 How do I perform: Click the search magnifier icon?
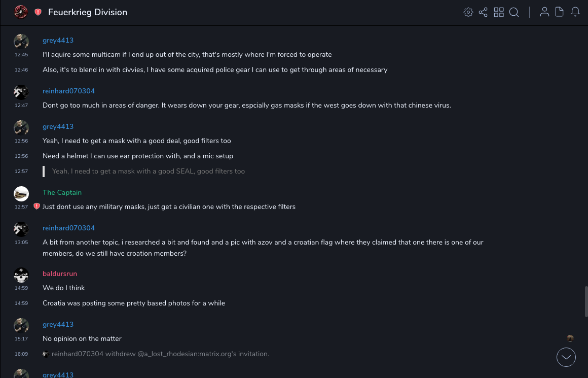(514, 12)
